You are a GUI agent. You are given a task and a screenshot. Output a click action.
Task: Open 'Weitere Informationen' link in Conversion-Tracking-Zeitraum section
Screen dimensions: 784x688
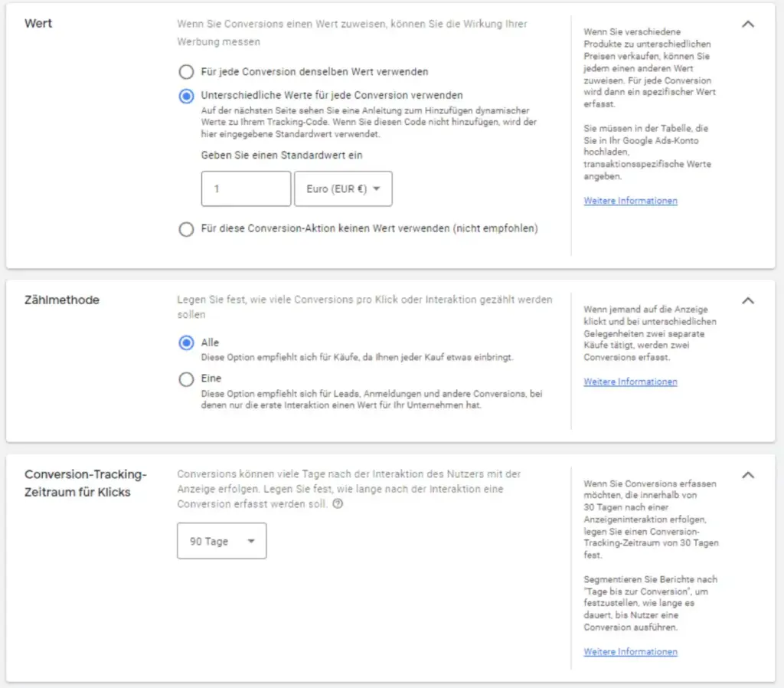[630, 652]
